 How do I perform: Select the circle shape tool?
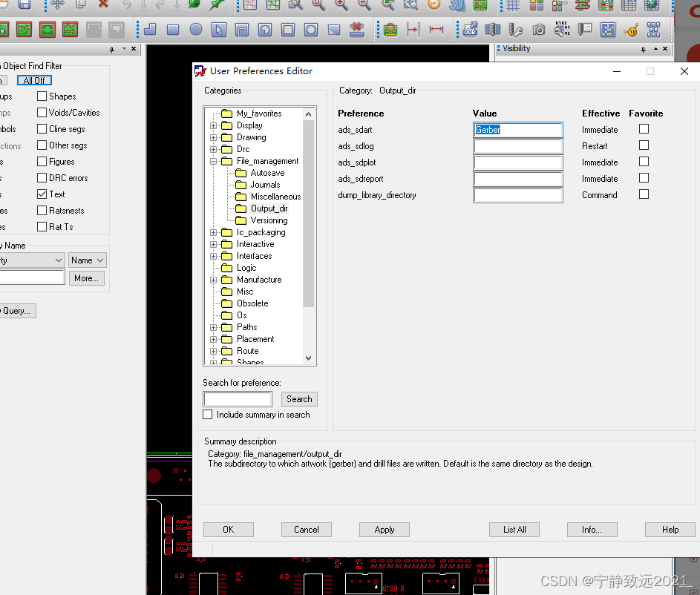pos(196,30)
